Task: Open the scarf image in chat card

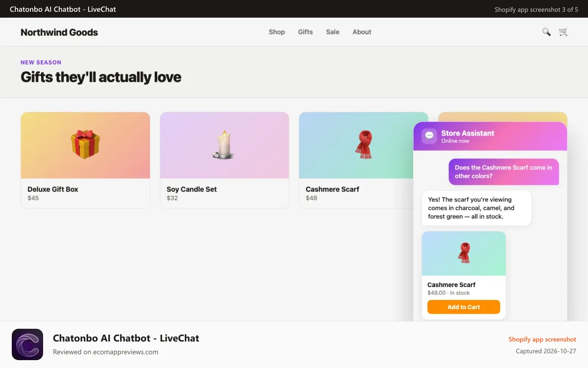Action: coord(464,254)
